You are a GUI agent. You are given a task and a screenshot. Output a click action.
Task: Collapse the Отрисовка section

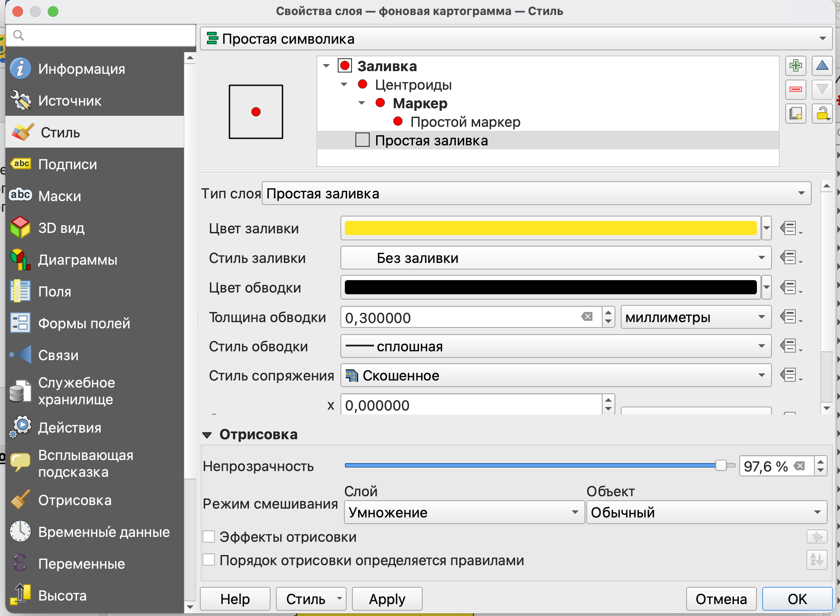(207, 435)
